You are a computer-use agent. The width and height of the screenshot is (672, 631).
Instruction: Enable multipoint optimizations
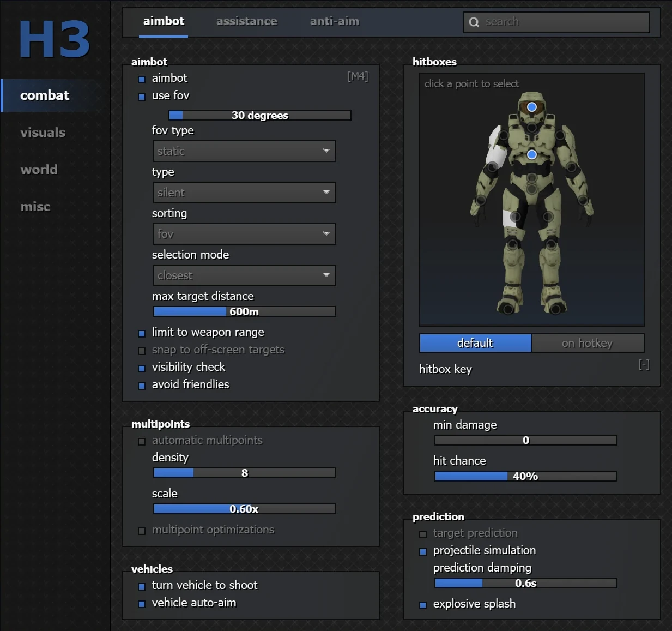coord(142,531)
